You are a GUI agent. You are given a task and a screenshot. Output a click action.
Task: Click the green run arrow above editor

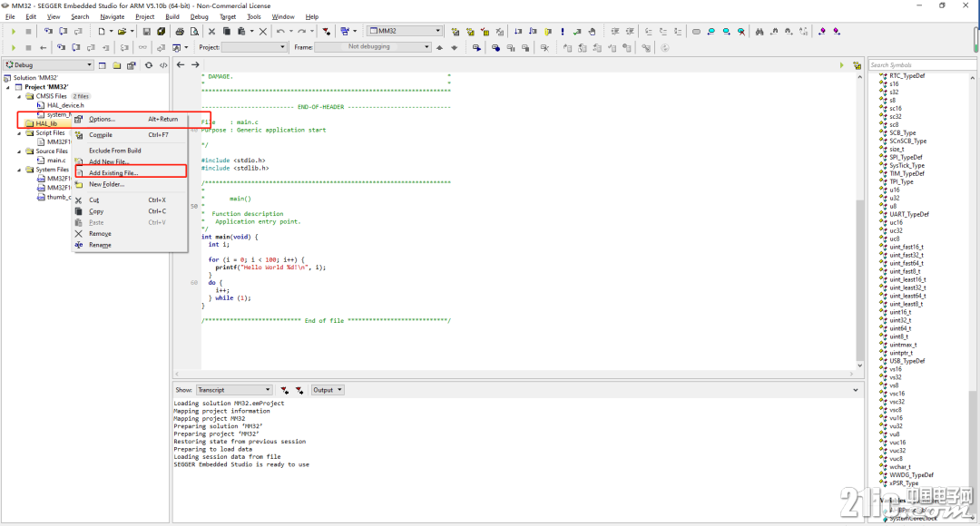[x=841, y=65]
